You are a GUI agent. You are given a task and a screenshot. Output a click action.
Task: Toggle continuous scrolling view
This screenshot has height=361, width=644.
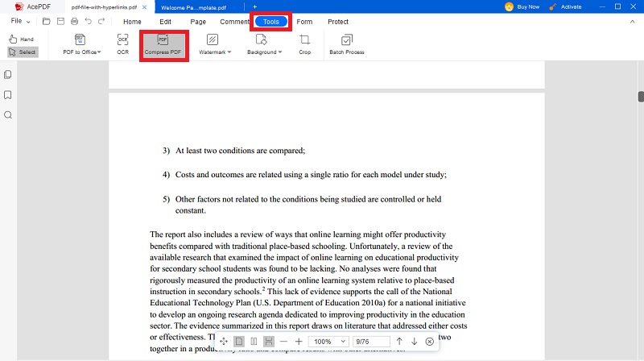click(269, 342)
